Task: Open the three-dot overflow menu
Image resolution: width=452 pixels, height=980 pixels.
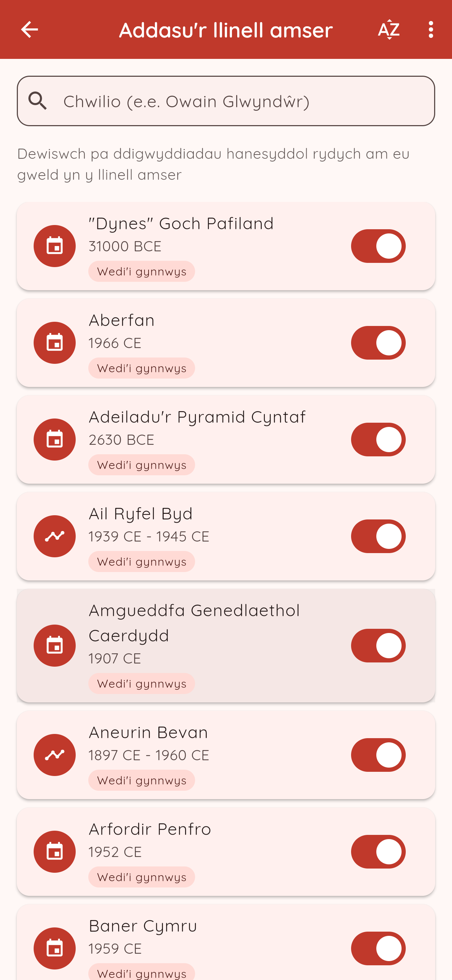Action: click(x=431, y=30)
